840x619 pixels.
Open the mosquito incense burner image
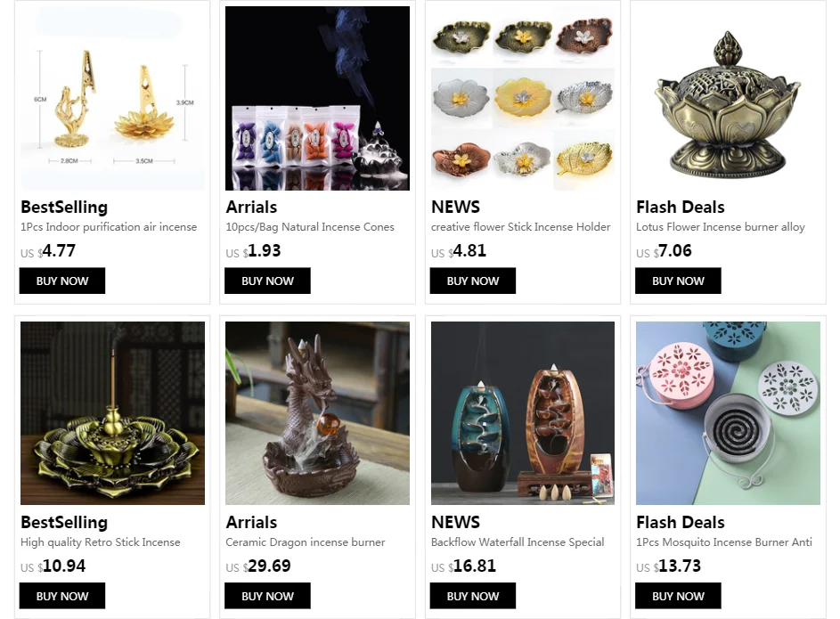tap(728, 413)
